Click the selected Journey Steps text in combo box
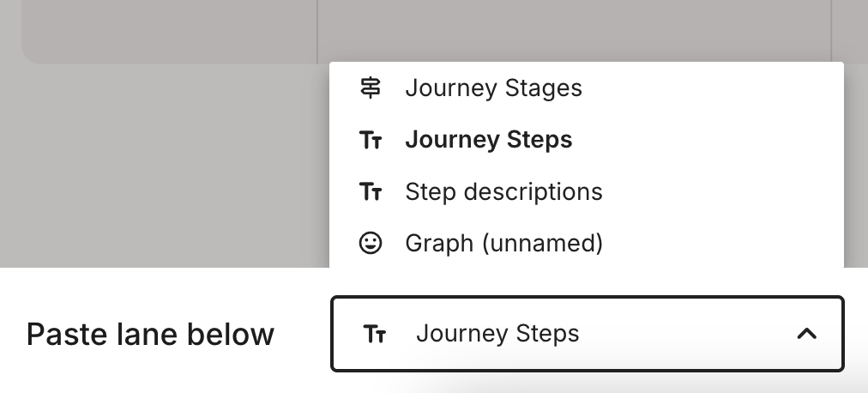The width and height of the screenshot is (868, 393). pos(497,334)
